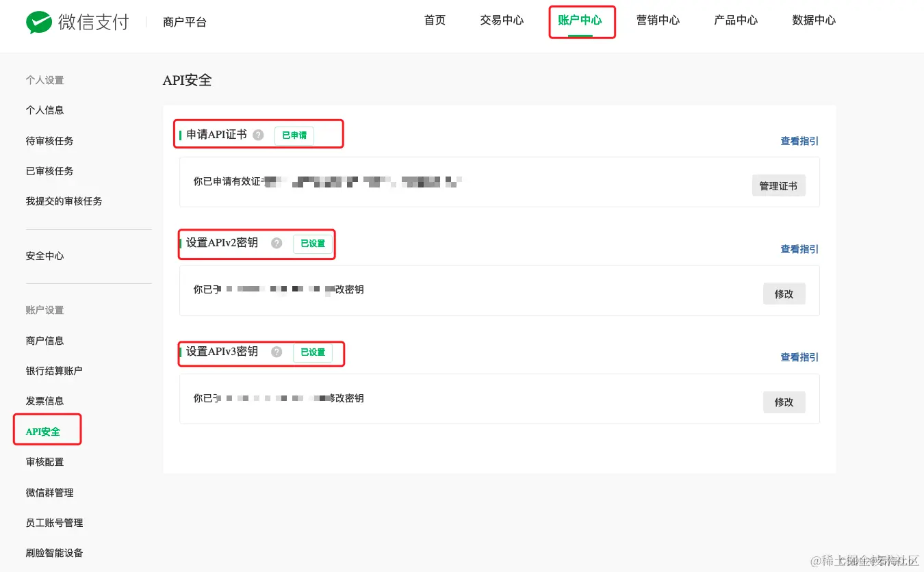
Task: Open 微信群管理 in sidebar
Action: tap(49, 493)
